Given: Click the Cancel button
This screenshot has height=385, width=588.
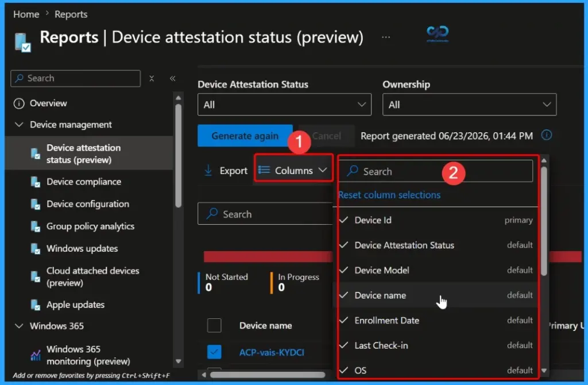Looking at the screenshot, I should coord(326,136).
